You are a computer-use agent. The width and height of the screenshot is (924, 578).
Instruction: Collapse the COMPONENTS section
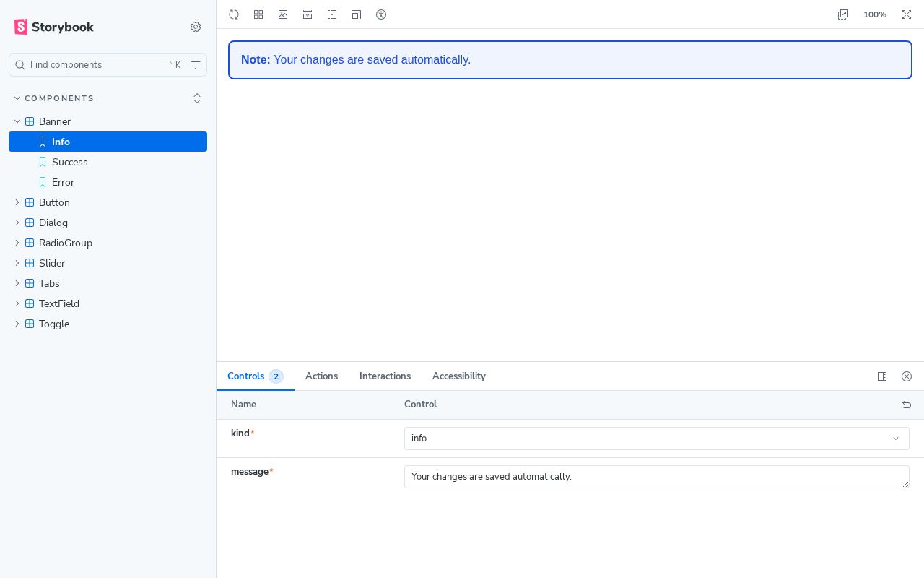(54, 98)
